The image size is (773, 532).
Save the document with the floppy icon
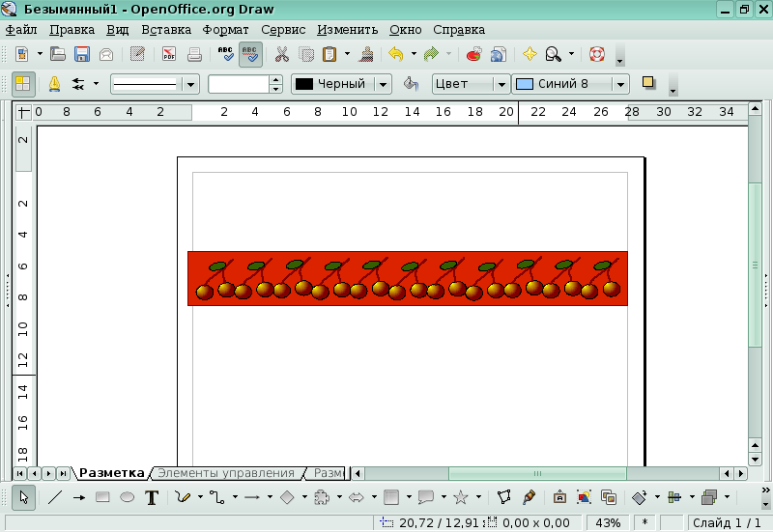point(82,54)
